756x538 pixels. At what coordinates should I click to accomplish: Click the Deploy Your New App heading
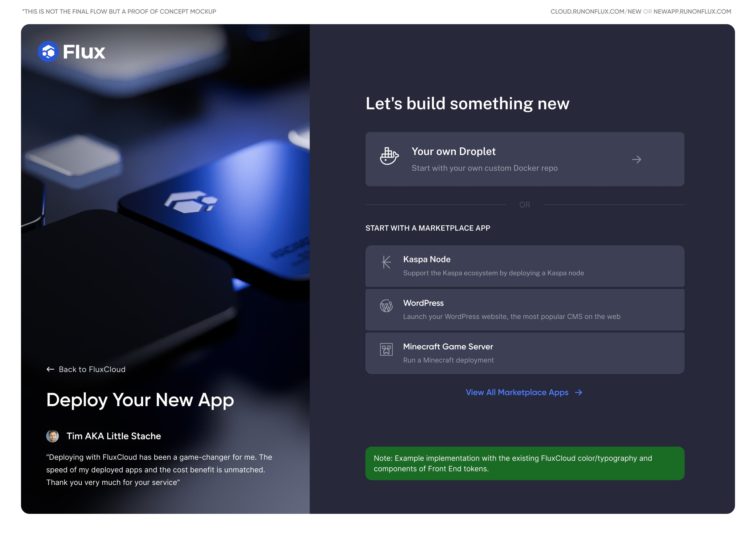click(140, 400)
